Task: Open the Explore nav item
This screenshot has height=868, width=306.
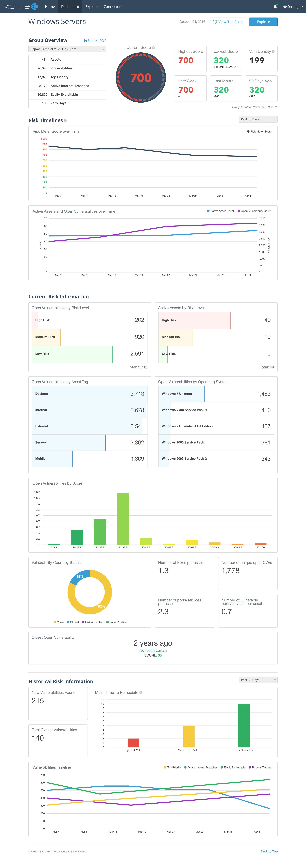Action: point(91,7)
